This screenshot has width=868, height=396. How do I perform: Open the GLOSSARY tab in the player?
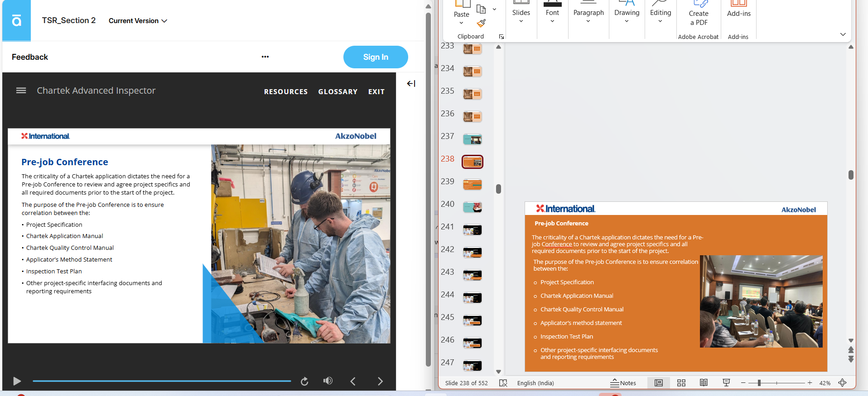coord(338,91)
